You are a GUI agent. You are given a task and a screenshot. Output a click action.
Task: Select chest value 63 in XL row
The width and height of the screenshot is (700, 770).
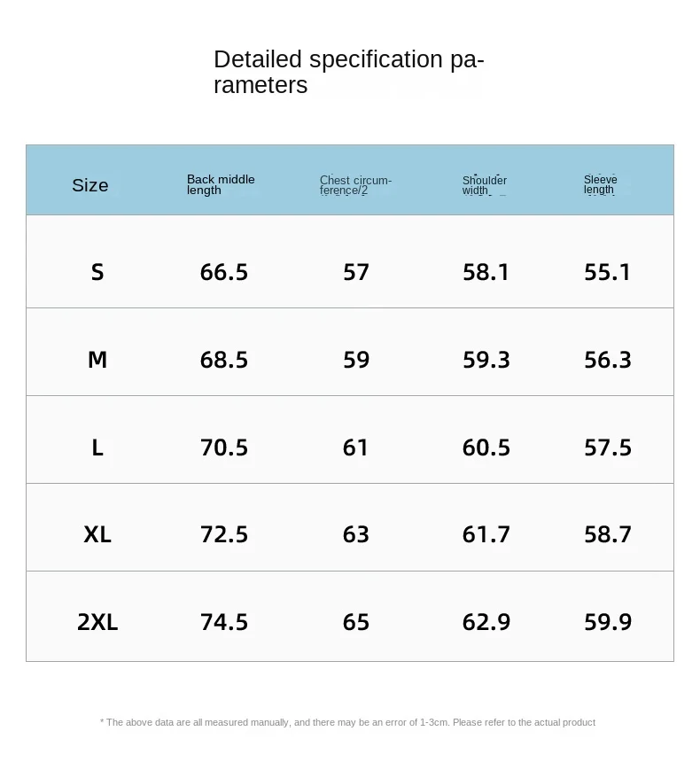[356, 534]
